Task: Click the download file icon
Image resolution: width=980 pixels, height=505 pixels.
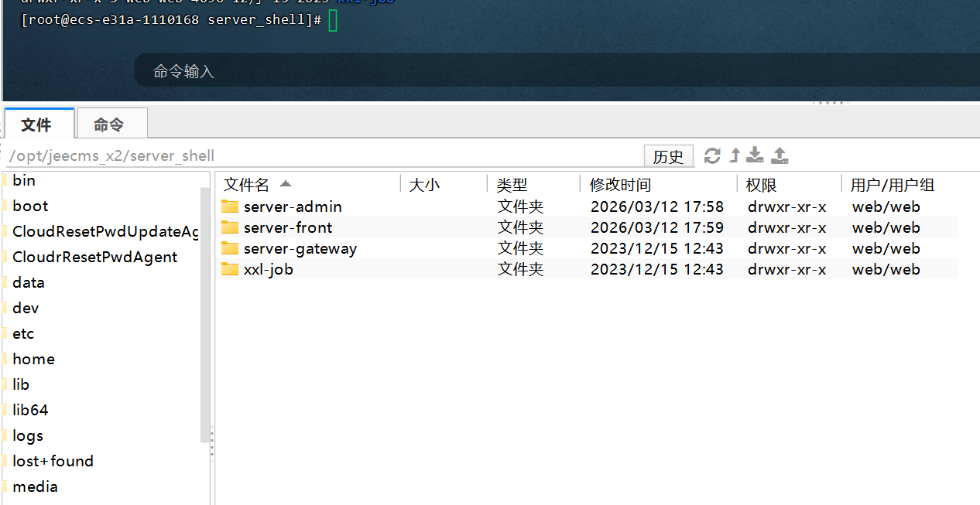Action: [x=756, y=156]
